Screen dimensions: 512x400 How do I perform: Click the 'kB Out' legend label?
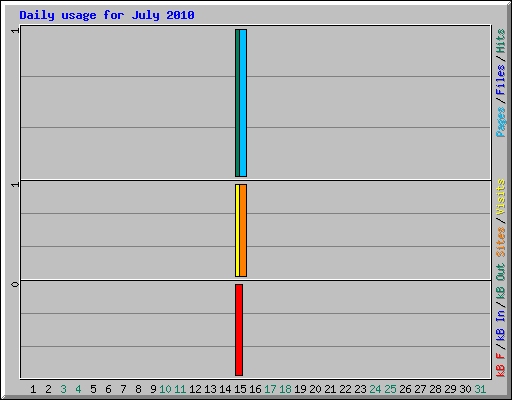click(500, 282)
